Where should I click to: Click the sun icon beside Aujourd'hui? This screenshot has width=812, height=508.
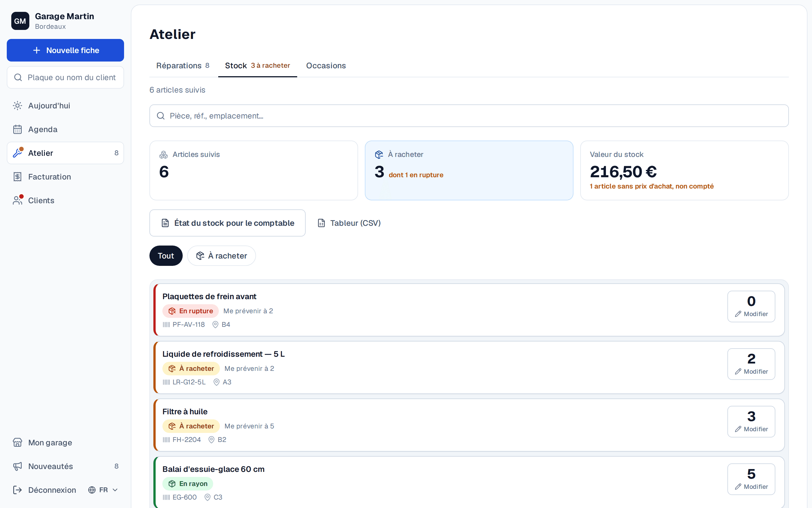click(x=17, y=106)
